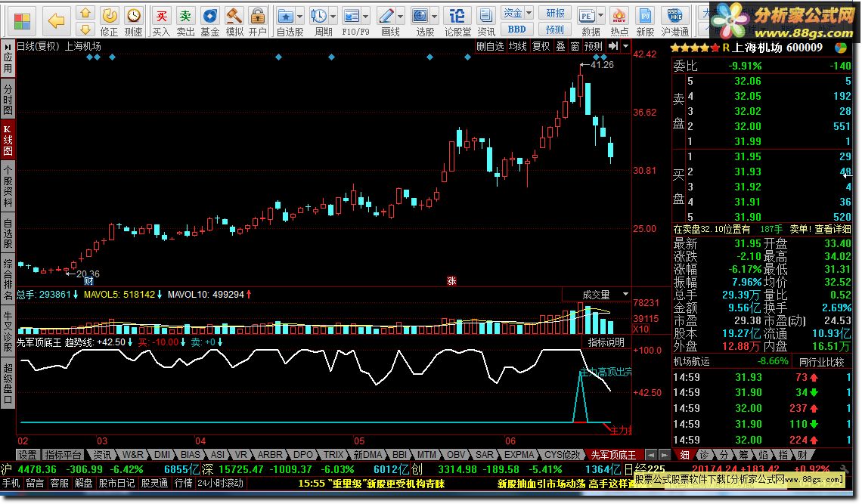The image size is (862, 504).
Task: Click the 模拟 gavel icon
Action: coord(234,15)
